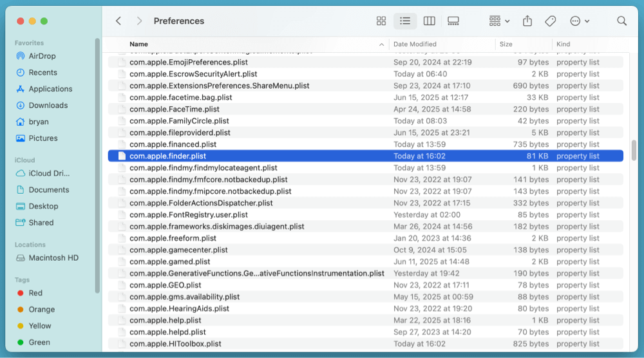Select com.apple.EscrowSecurityAlert.plist

366,74
